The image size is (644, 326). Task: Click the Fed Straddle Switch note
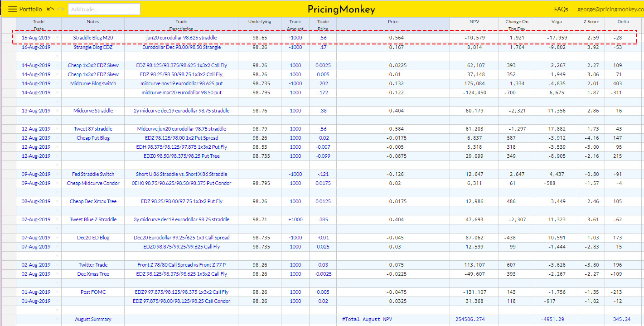pyautogui.click(x=93, y=174)
